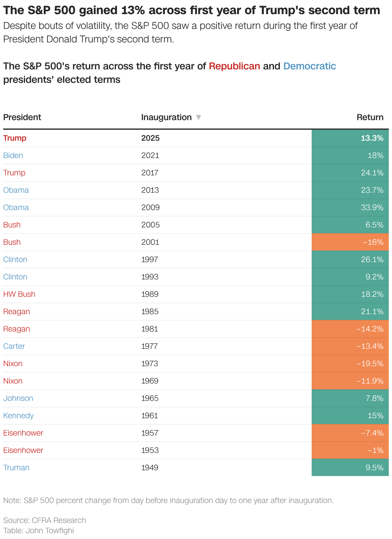Select the 2025 Trump row name

[15, 138]
